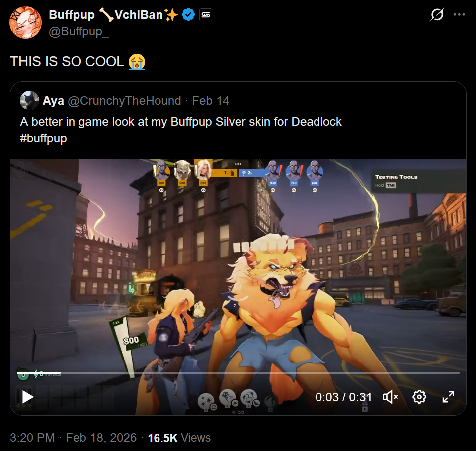Click the blue verified badge
Screen dimensions: 476x451
tap(188, 15)
